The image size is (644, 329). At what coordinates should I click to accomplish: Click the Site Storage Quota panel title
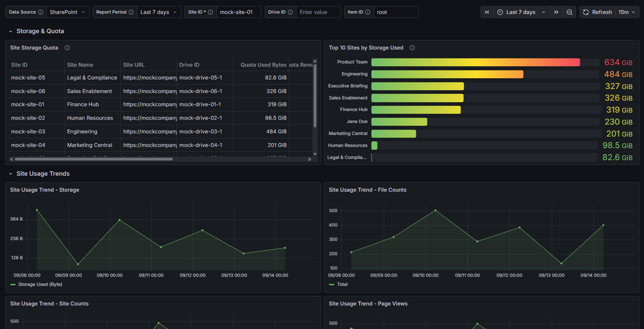34,48
